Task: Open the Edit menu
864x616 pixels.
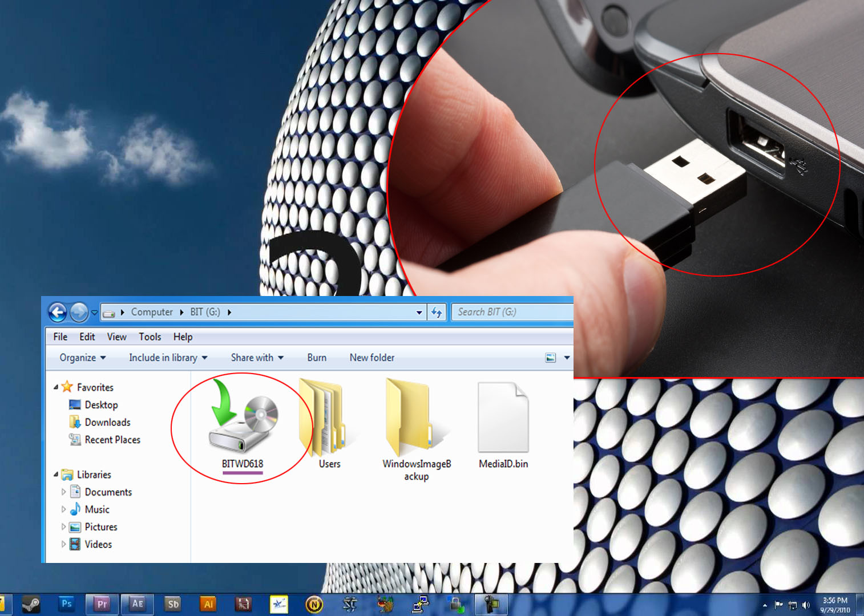Action: pos(87,337)
